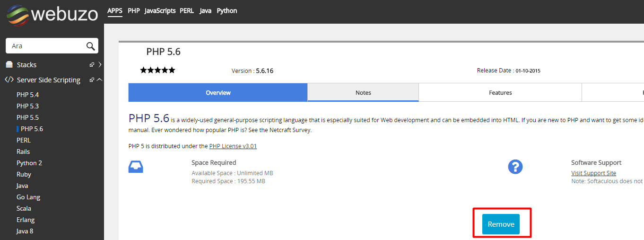Open the PERL top menu
Screen dimensions: 644x240
[x=187, y=10]
